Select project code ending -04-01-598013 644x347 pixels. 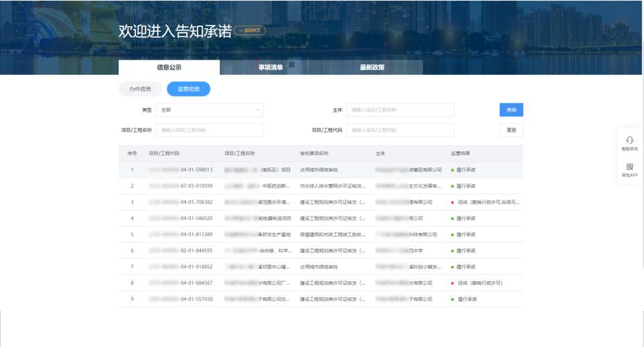(181, 169)
